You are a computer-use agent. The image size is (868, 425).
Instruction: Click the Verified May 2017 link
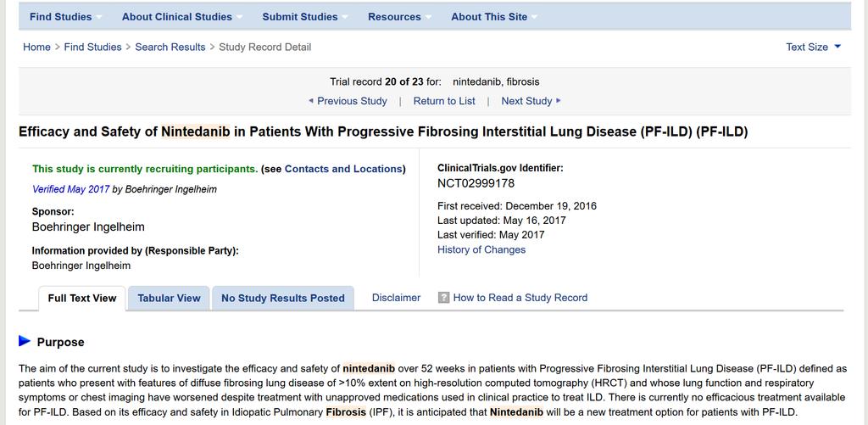(71, 189)
